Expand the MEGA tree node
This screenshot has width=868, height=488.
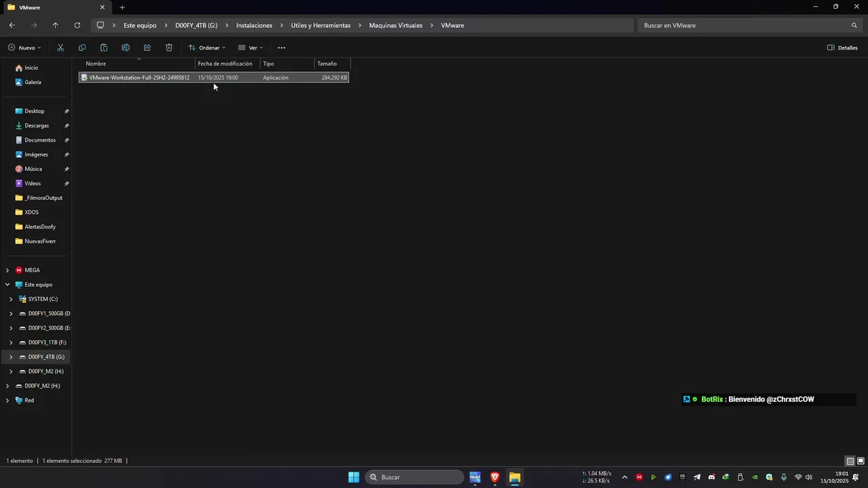click(7, 270)
